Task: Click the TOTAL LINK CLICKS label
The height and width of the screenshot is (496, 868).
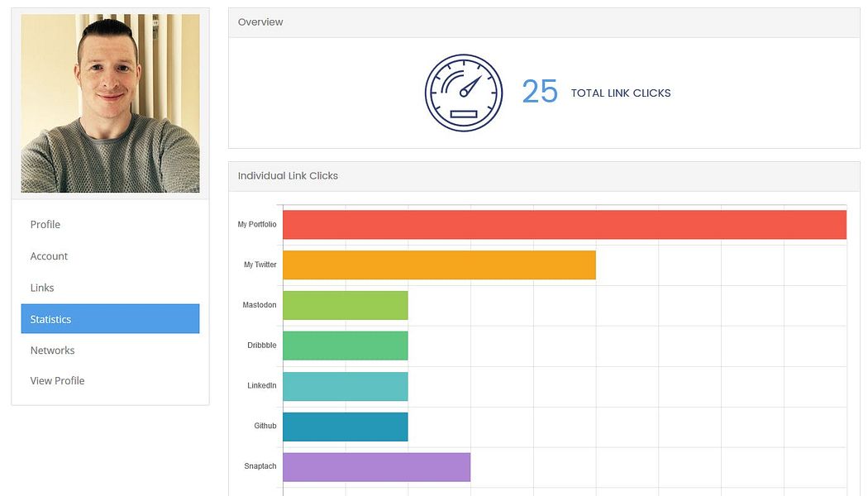Action: tap(621, 93)
